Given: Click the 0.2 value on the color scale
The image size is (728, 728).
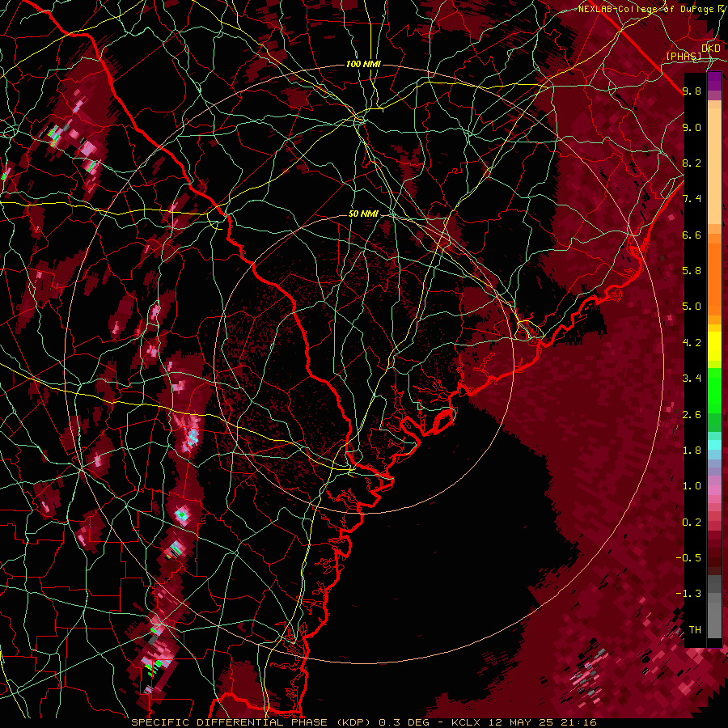Looking at the screenshot, I should click(692, 523).
